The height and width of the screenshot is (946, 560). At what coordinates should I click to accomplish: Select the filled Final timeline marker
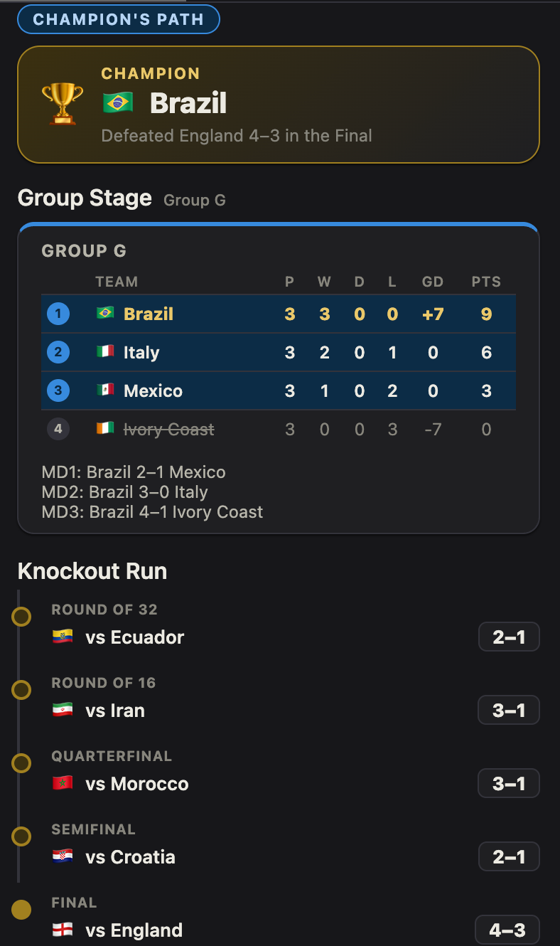point(22,909)
